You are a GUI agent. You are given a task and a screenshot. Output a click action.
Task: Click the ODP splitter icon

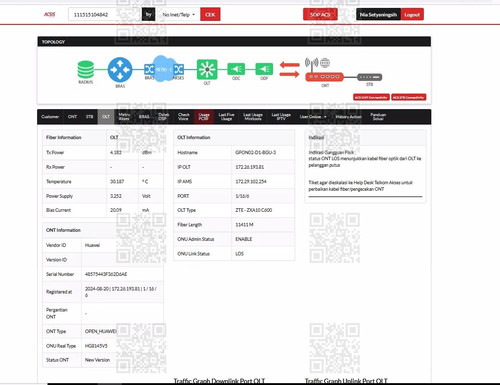click(264, 69)
